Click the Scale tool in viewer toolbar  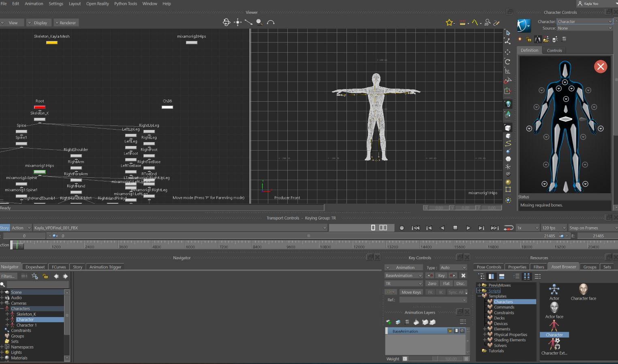point(507,71)
